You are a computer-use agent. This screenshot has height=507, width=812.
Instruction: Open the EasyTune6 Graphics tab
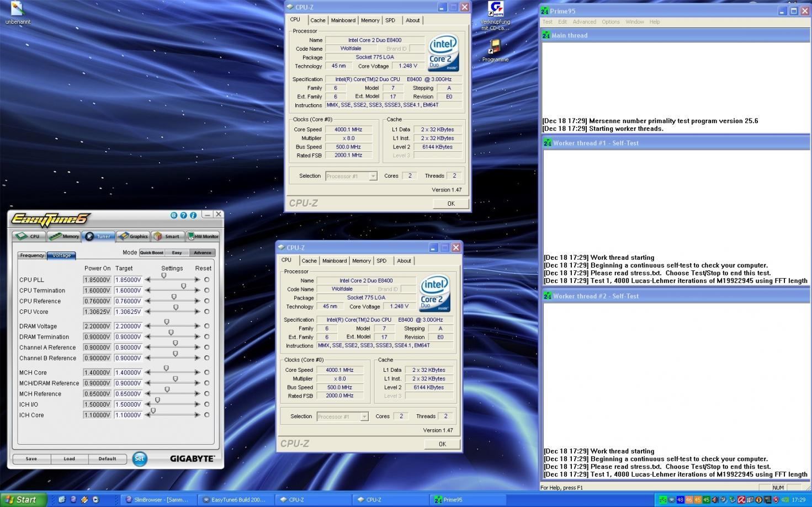click(133, 236)
